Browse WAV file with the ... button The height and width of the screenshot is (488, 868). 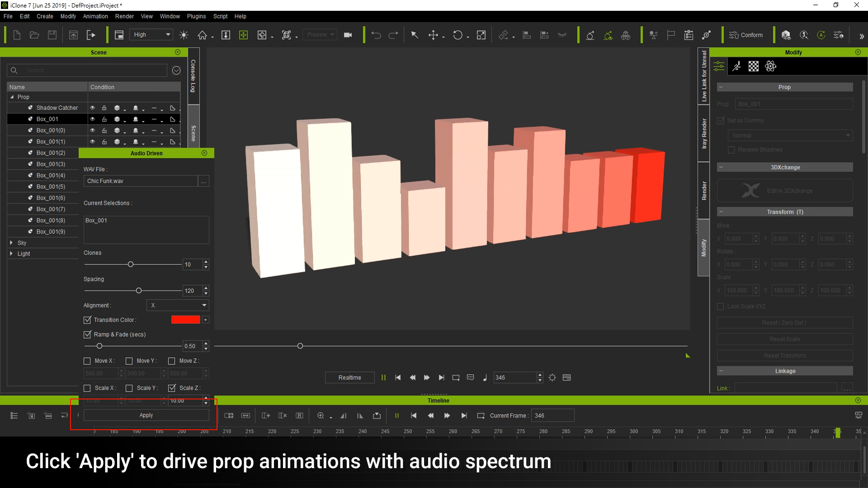tap(204, 181)
